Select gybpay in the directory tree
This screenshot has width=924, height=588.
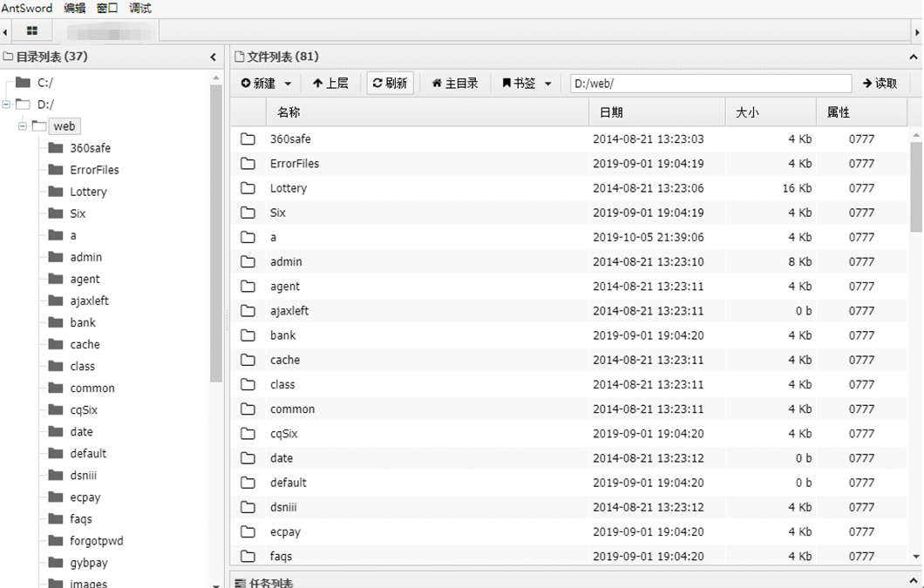click(89, 563)
